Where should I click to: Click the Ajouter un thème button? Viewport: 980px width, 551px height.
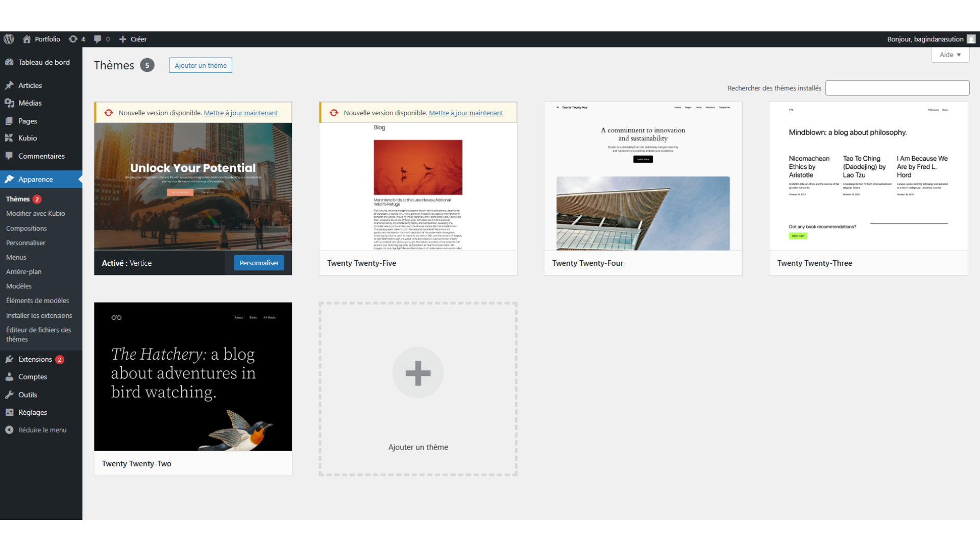(200, 65)
